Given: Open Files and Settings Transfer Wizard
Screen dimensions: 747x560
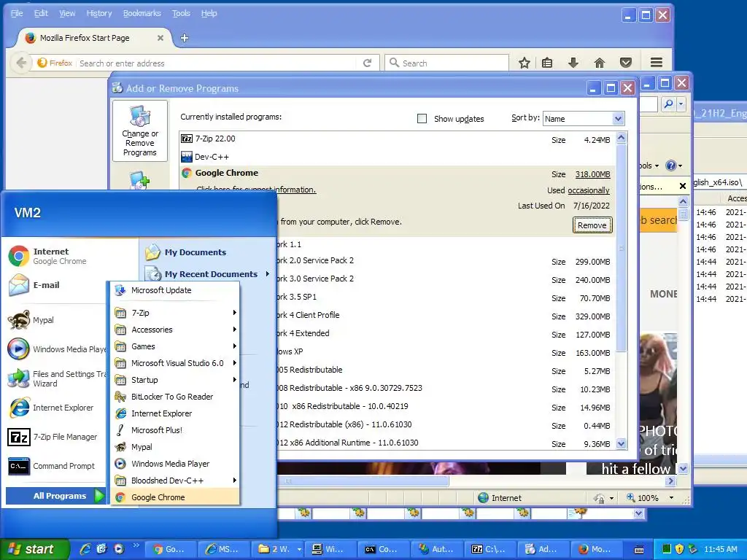Looking at the screenshot, I should tap(55, 378).
